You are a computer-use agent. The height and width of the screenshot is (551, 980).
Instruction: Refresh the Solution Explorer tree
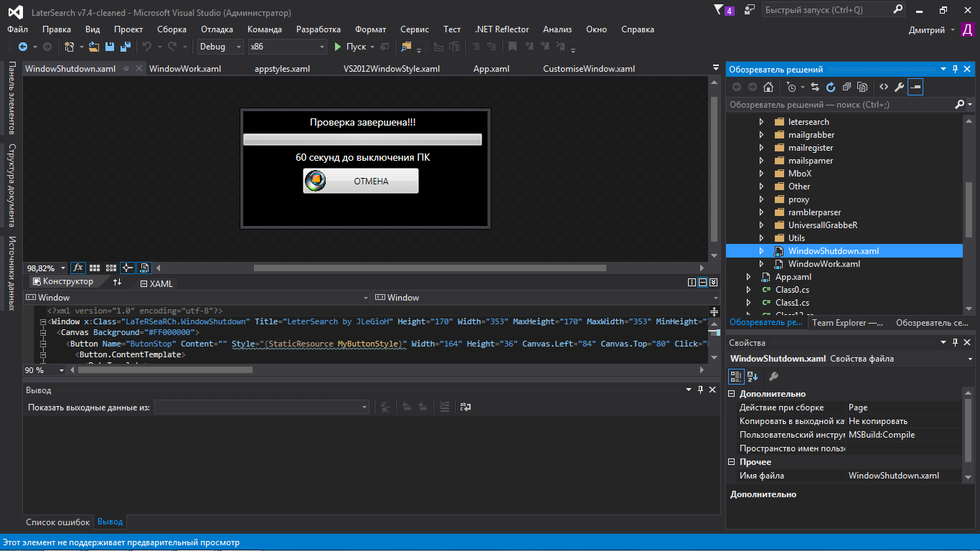click(x=831, y=87)
